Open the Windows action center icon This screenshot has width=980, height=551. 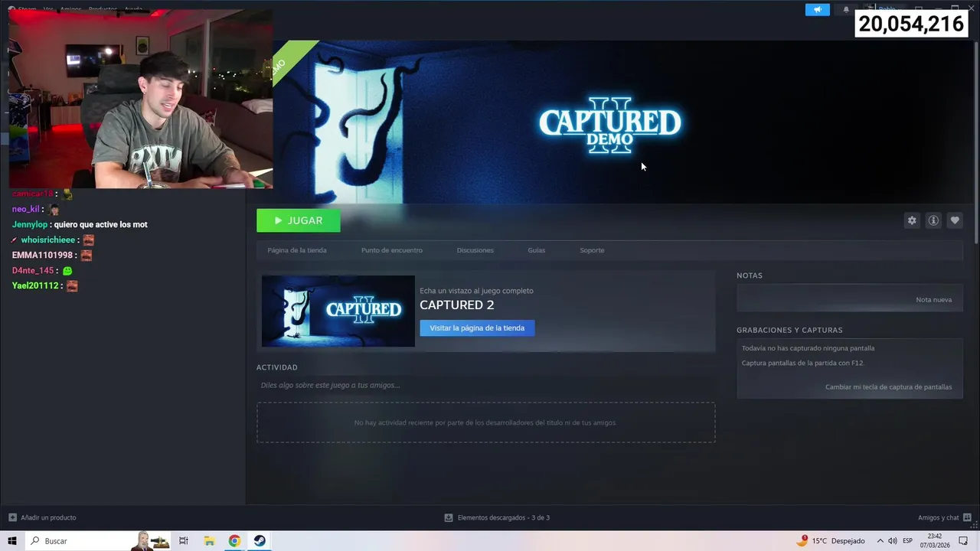(964, 541)
